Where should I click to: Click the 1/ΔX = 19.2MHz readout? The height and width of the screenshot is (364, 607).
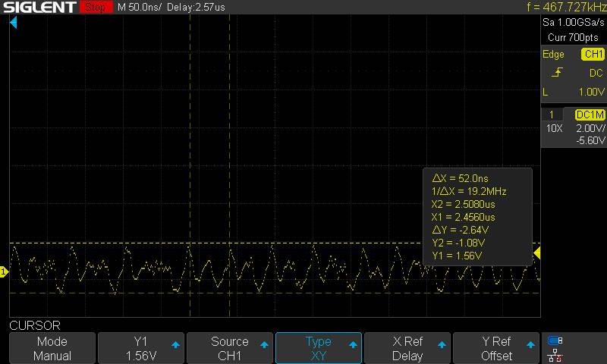coord(469,191)
